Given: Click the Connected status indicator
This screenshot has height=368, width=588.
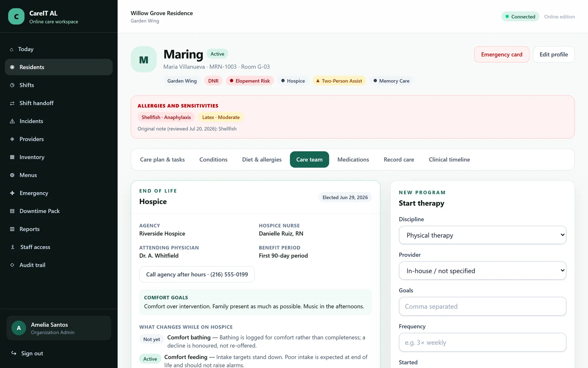Looking at the screenshot, I should [520, 17].
